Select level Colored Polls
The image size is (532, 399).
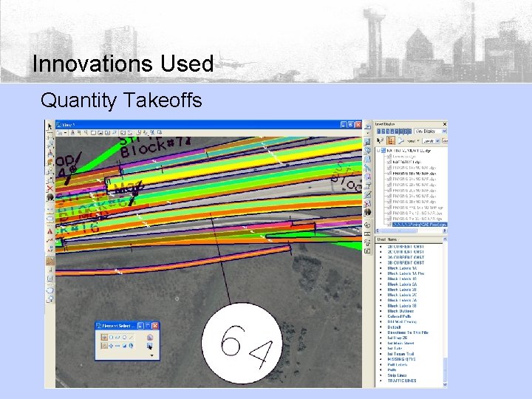pos(399,316)
